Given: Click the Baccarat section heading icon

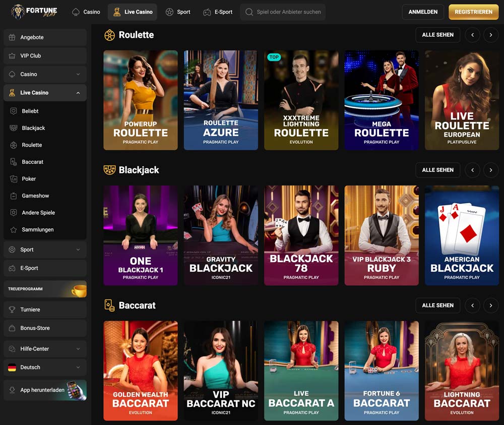Looking at the screenshot, I should [x=109, y=306].
